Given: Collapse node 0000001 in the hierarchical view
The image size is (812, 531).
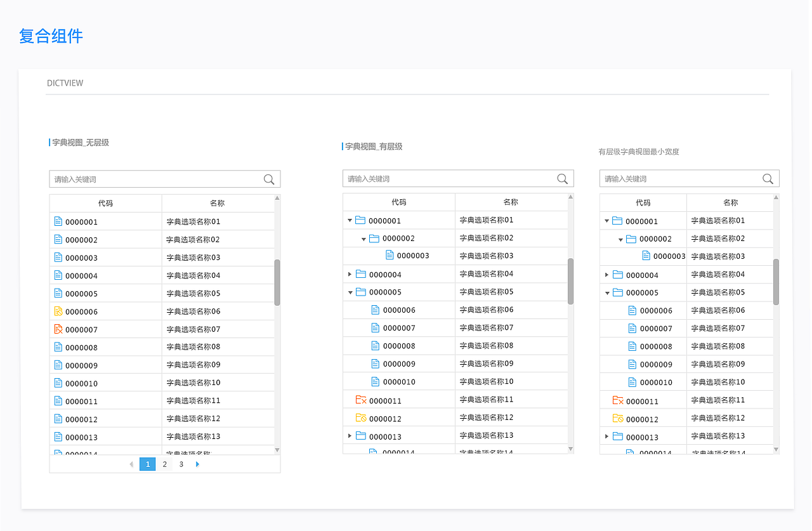Looking at the screenshot, I should 350,221.
